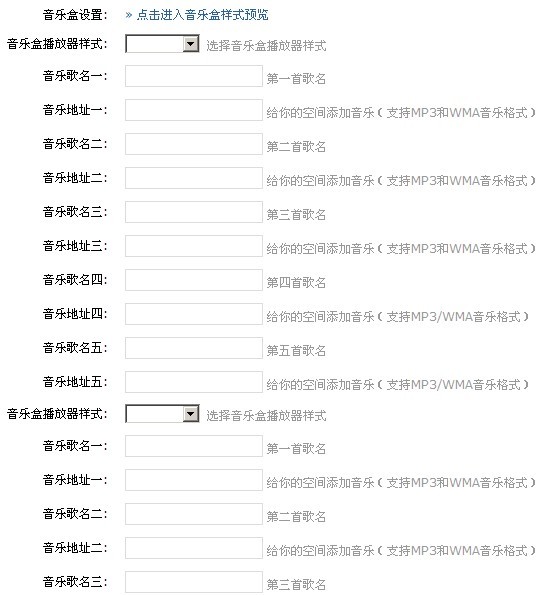
Task: Focus 音乐歌名一 field in the second group
Action: pyautogui.click(x=194, y=446)
